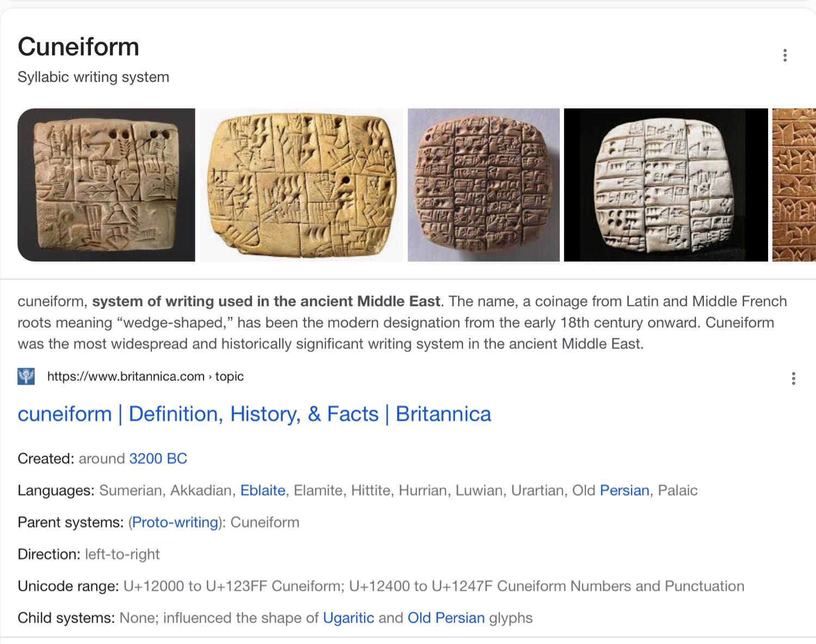Click the britannica.com URL breadcrumb
816x644 pixels.
(x=145, y=376)
